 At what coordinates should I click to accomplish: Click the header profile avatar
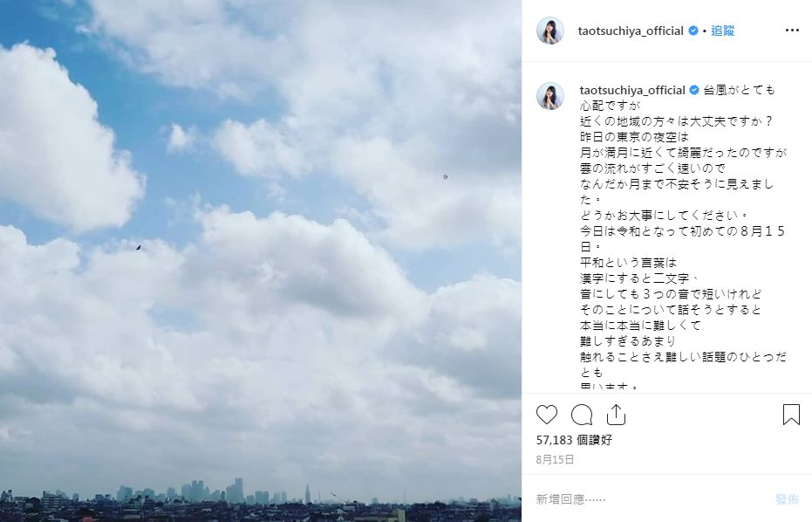click(550, 31)
